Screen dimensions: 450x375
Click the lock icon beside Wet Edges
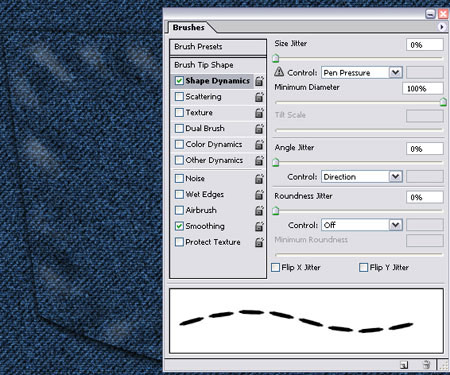[259, 195]
